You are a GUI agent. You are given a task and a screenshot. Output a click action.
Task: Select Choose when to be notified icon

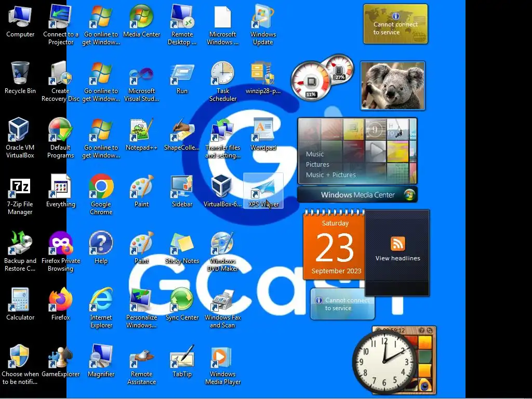(20, 365)
